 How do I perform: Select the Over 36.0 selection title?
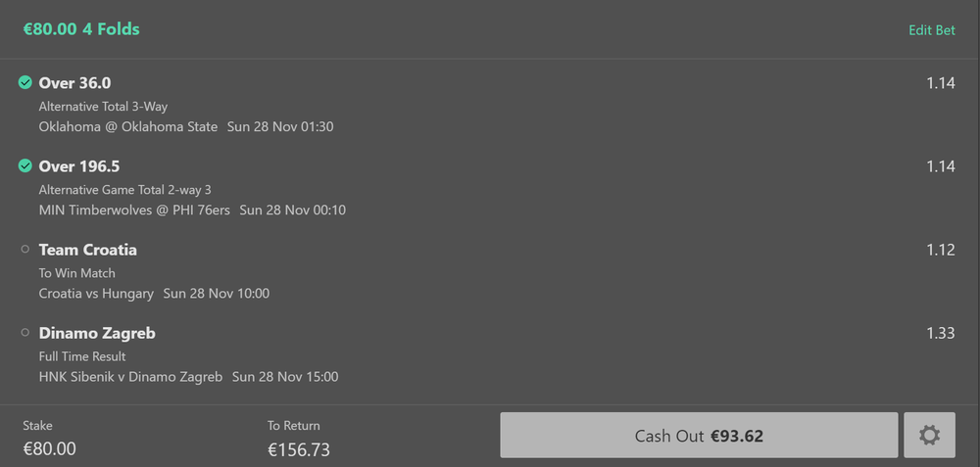(x=74, y=83)
